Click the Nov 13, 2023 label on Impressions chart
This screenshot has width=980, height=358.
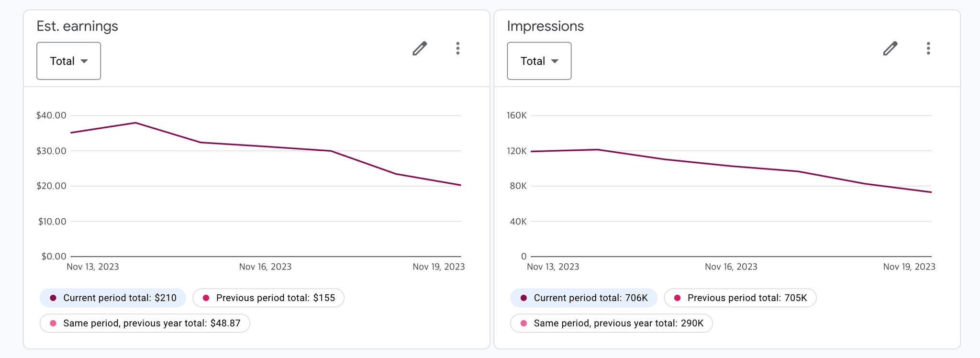coord(553,267)
